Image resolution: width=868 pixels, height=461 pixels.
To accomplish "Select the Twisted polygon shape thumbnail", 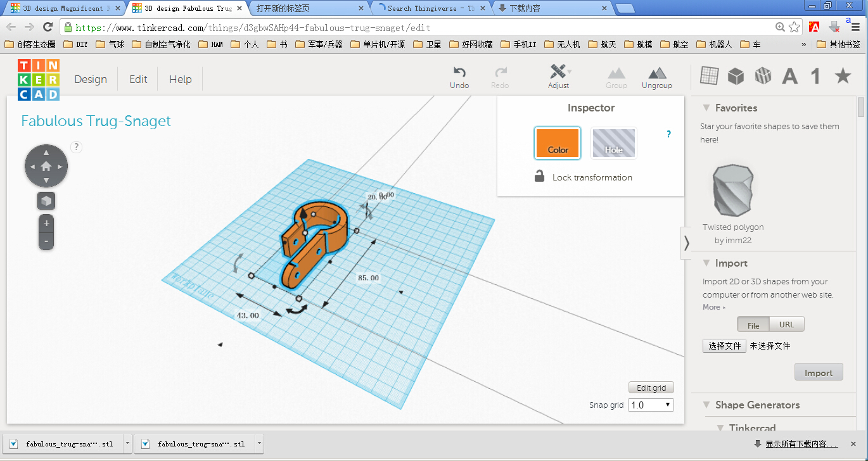I will click(x=733, y=191).
